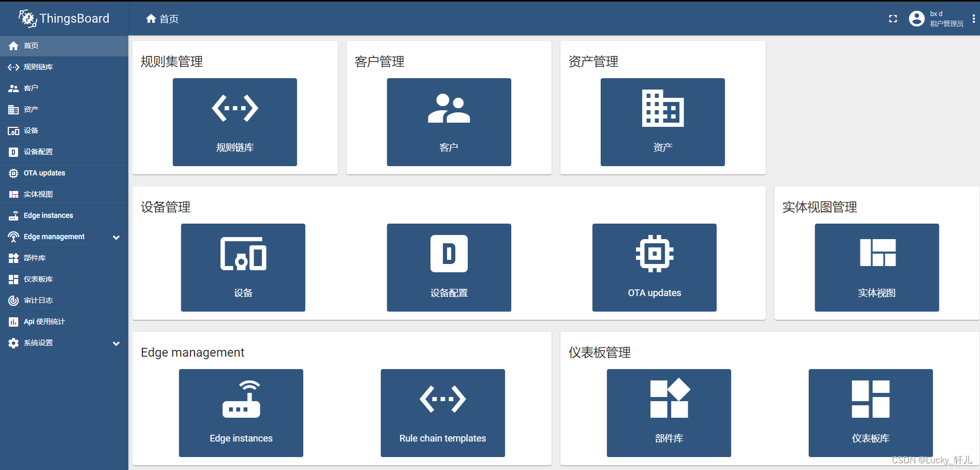
Task: Click the 系统设置 sidebar gear icon
Action: pyautogui.click(x=13, y=343)
